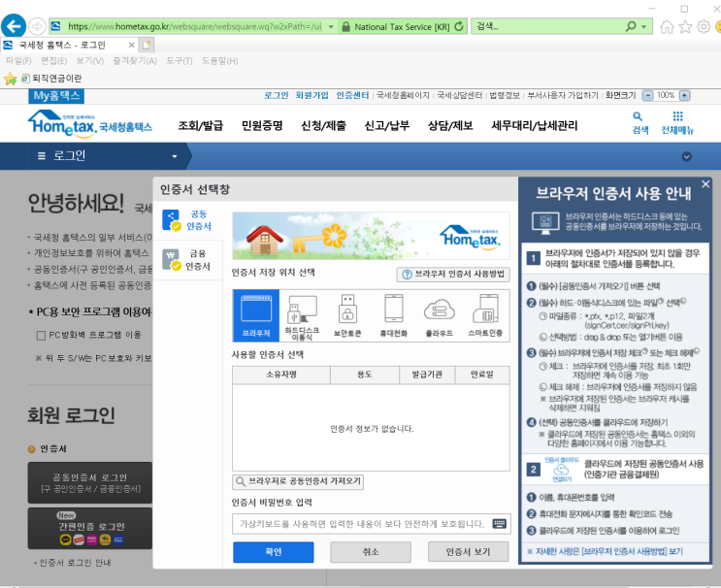
Task: Open the virtual keyboard icon in password field
Action: coord(500,524)
